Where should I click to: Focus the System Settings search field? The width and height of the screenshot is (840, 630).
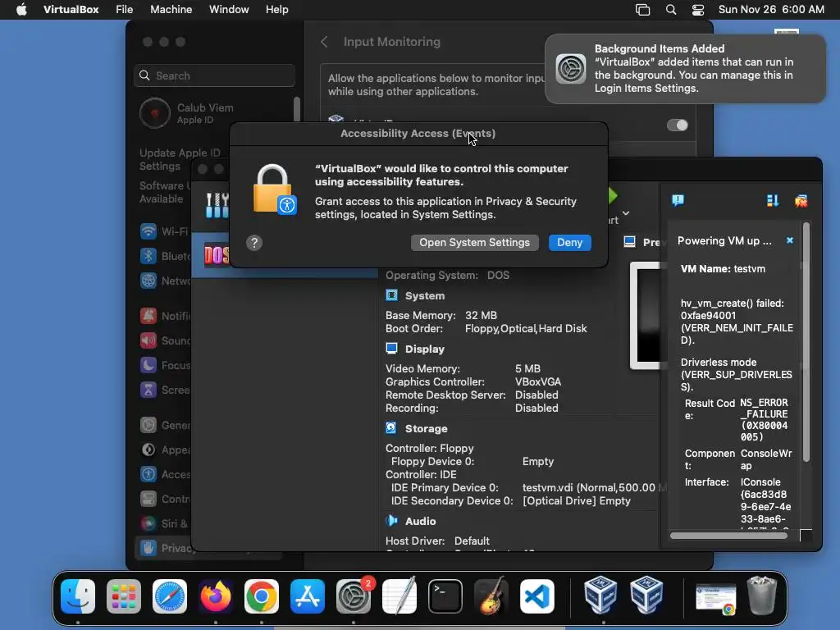pos(214,75)
